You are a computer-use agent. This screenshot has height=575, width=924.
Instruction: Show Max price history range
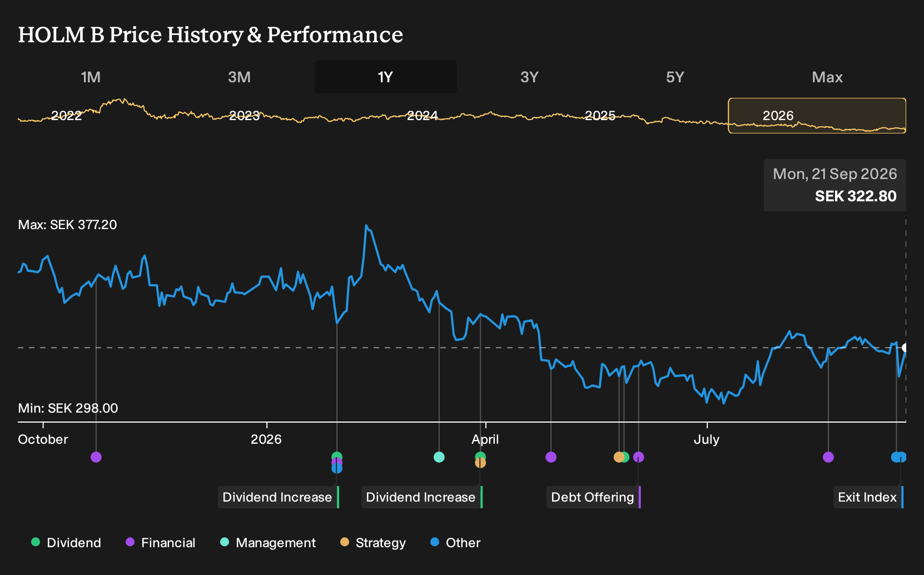827,77
